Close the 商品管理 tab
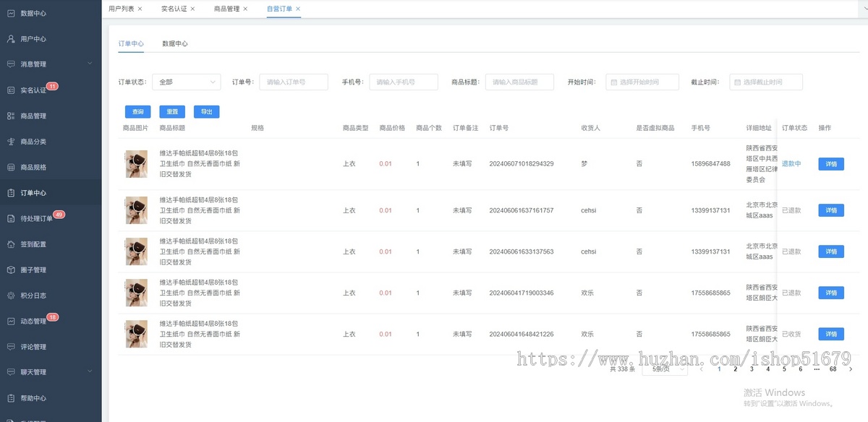868x422 pixels. [x=245, y=9]
